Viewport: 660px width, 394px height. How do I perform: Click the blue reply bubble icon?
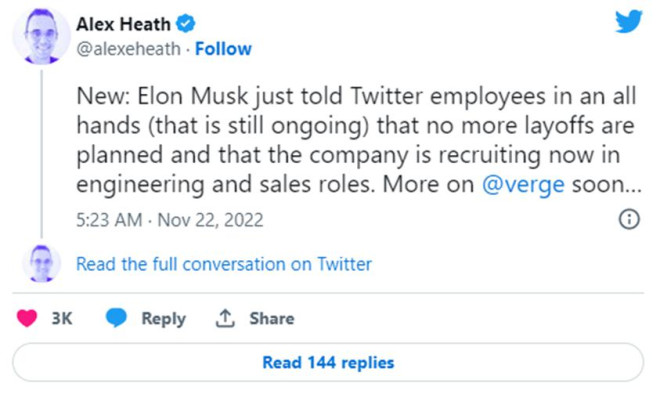click(116, 318)
